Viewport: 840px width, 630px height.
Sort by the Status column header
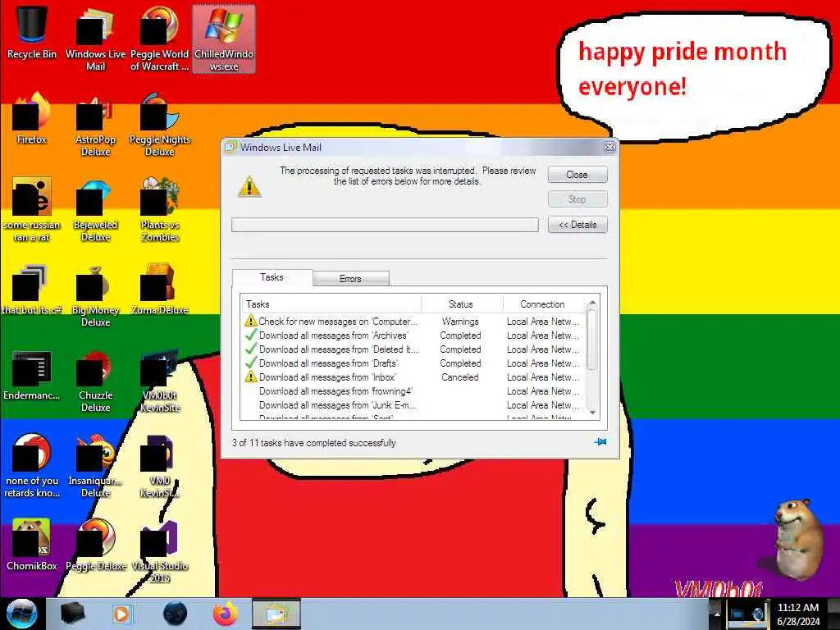click(461, 304)
